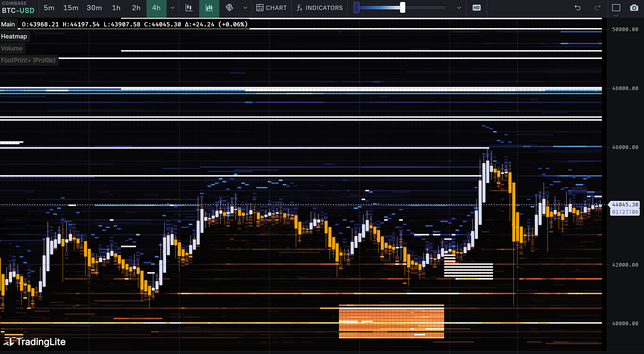Toggle the Volume layer label
644x354 pixels.
pyautogui.click(x=12, y=48)
